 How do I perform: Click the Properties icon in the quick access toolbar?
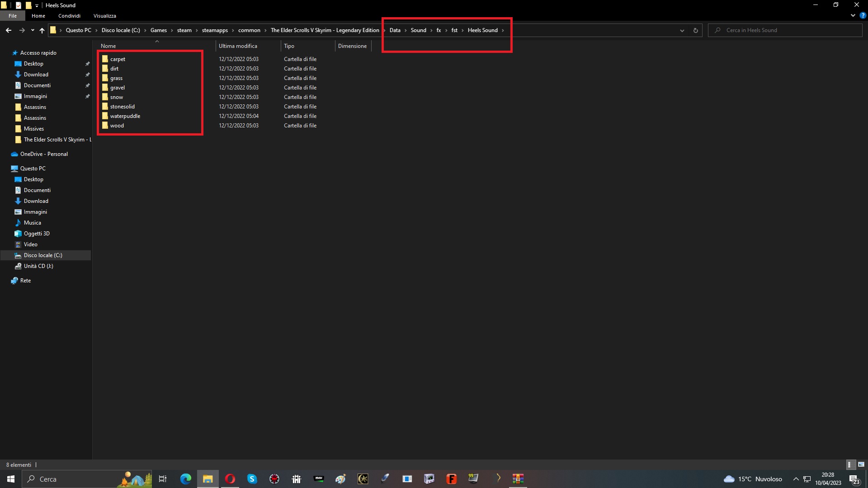(x=19, y=5)
